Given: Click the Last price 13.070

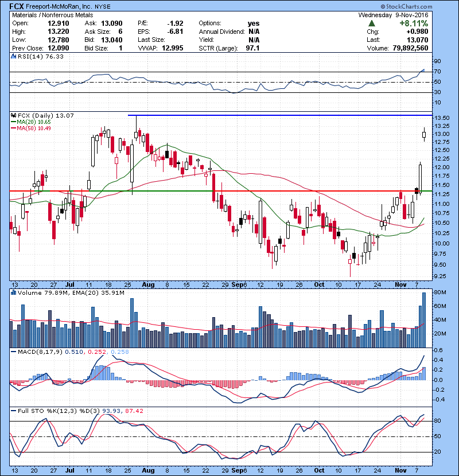Looking at the screenshot, I should (x=417, y=40).
